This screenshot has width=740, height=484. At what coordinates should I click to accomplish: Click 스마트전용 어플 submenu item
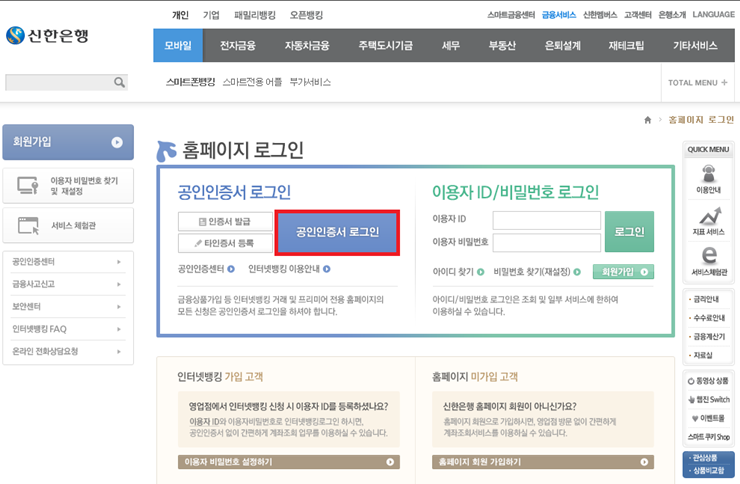(x=252, y=82)
